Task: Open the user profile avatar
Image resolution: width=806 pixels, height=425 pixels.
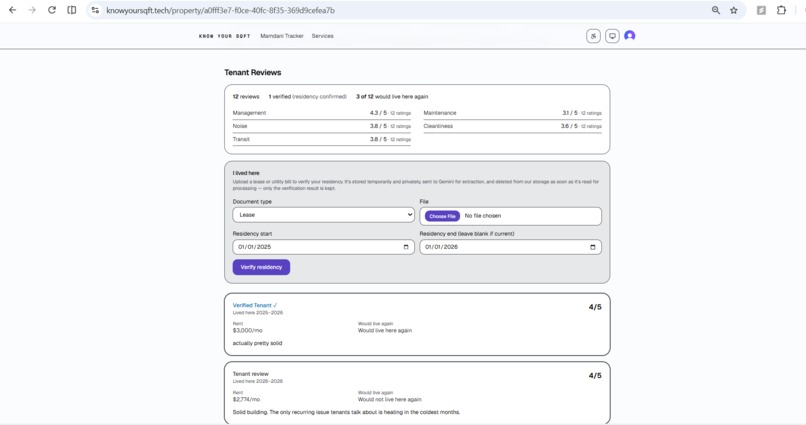Action: point(630,35)
